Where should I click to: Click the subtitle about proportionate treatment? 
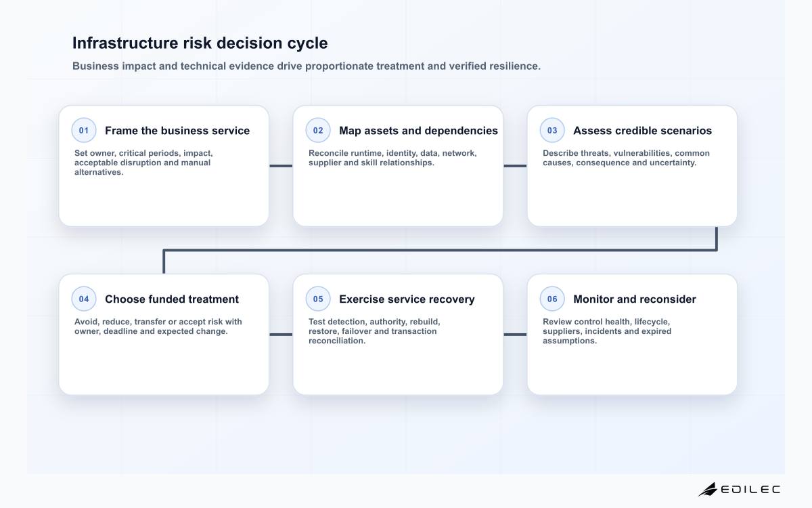pyautogui.click(x=307, y=66)
